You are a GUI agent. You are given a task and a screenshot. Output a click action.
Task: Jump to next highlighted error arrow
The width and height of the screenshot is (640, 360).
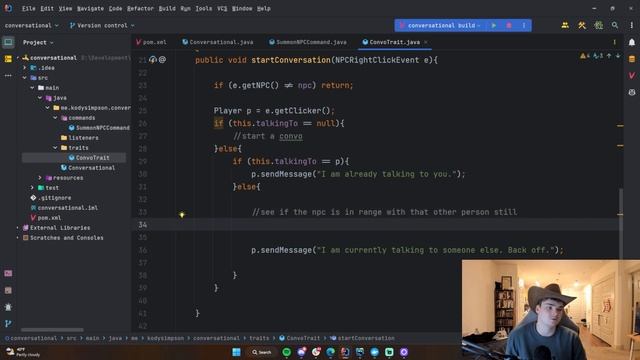(x=618, y=56)
